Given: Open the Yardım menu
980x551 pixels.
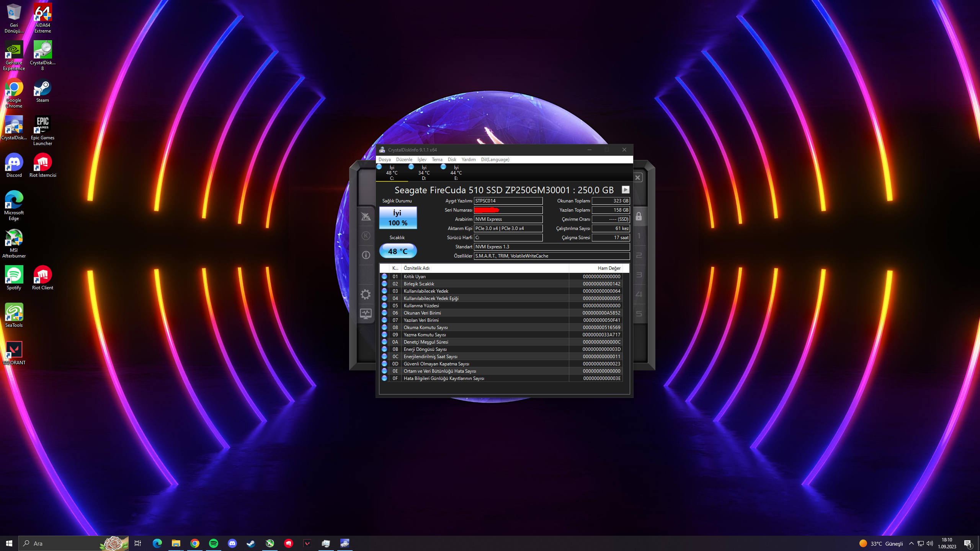Looking at the screenshot, I should [469, 160].
